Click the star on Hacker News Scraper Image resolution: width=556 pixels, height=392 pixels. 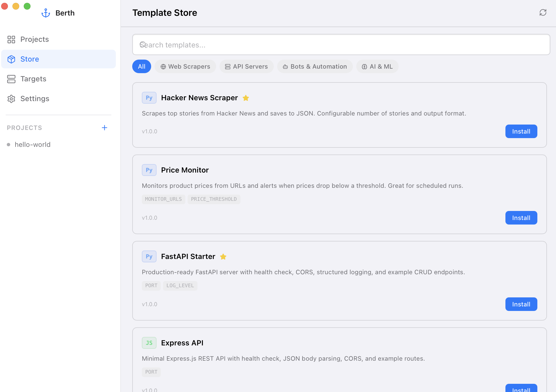246,98
